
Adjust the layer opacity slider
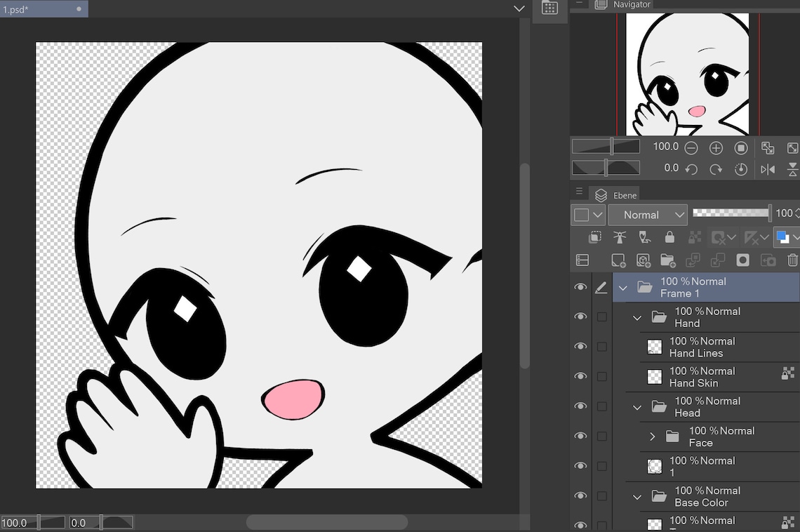coord(730,213)
